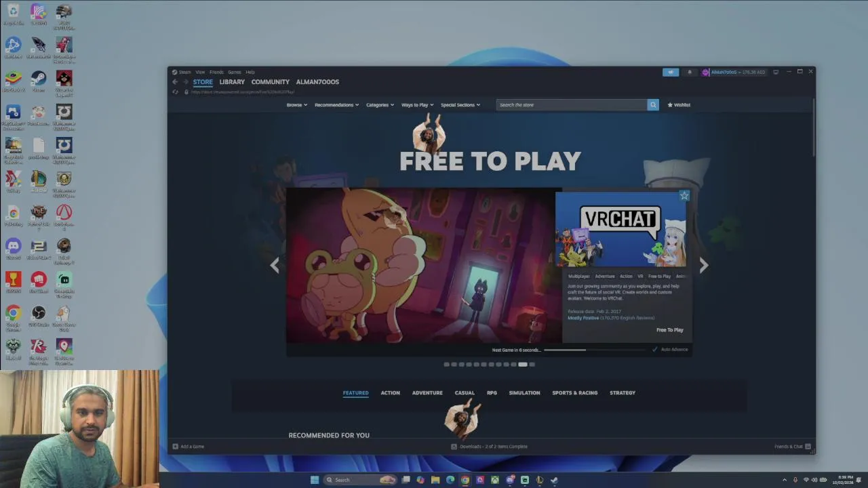Select the ADVENTURE genre tab
The image size is (868, 488).
point(427,393)
